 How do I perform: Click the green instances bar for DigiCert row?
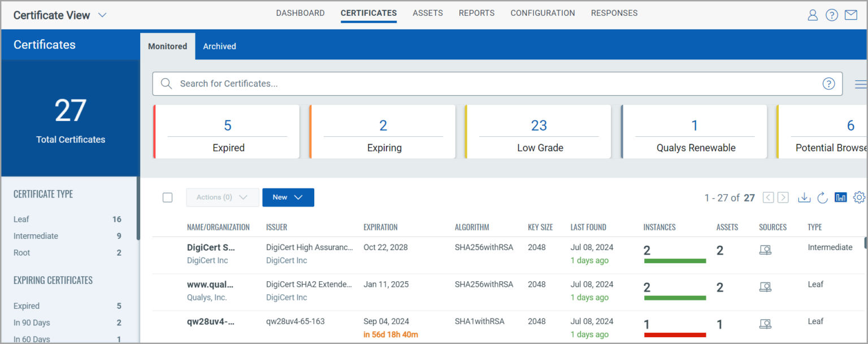click(675, 260)
